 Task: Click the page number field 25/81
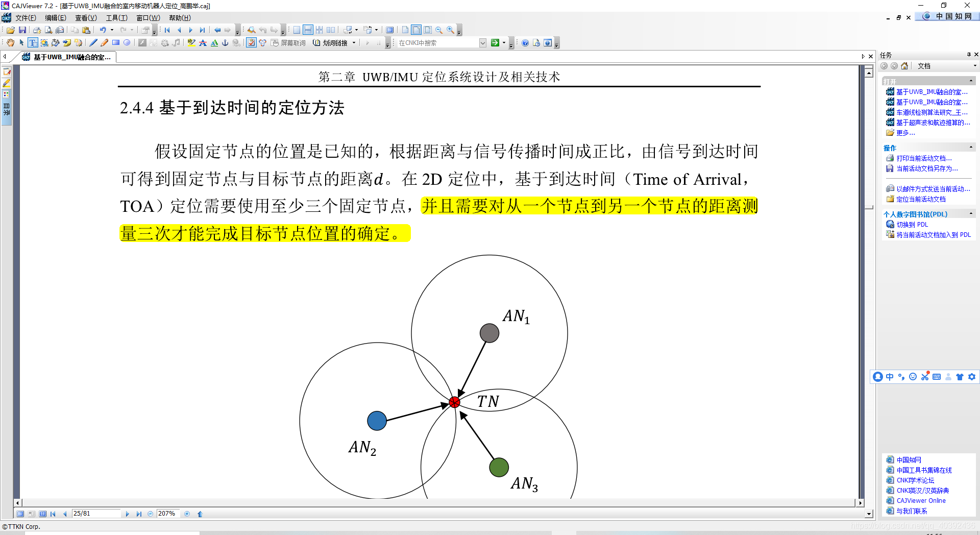(x=96, y=514)
